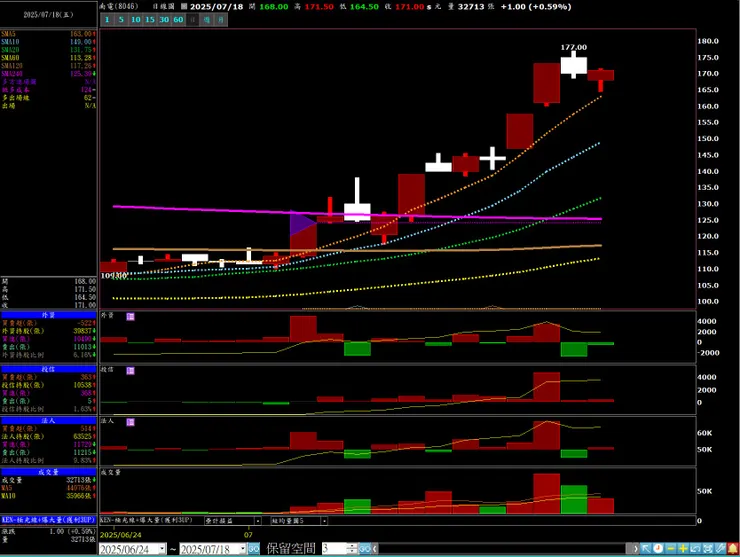Select the drawing pen tool icon
The image size is (740, 557).
tap(719, 549)
